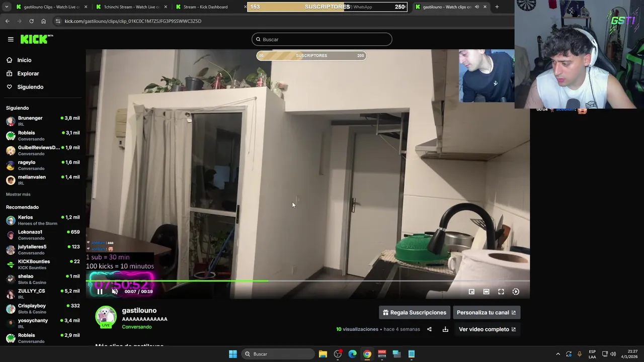Close the 1chinchi Stream tab
The image size is (644, 362).
pyautogui.click(x=166, y=7)
